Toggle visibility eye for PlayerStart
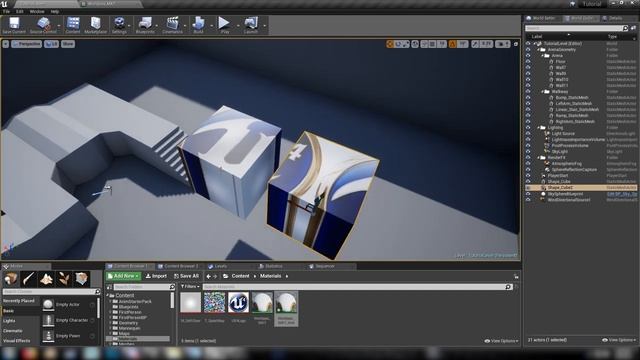640x360 pixels. pos(528,176)
